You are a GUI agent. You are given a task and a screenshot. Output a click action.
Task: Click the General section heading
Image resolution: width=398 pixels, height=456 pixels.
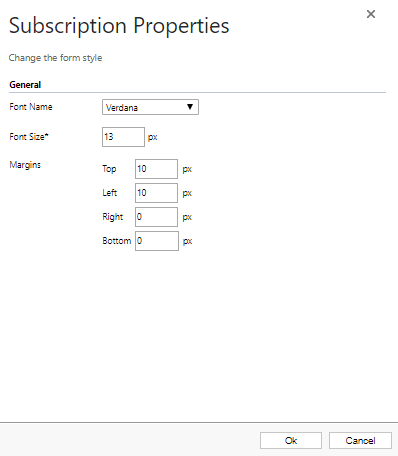coord(25,85)
